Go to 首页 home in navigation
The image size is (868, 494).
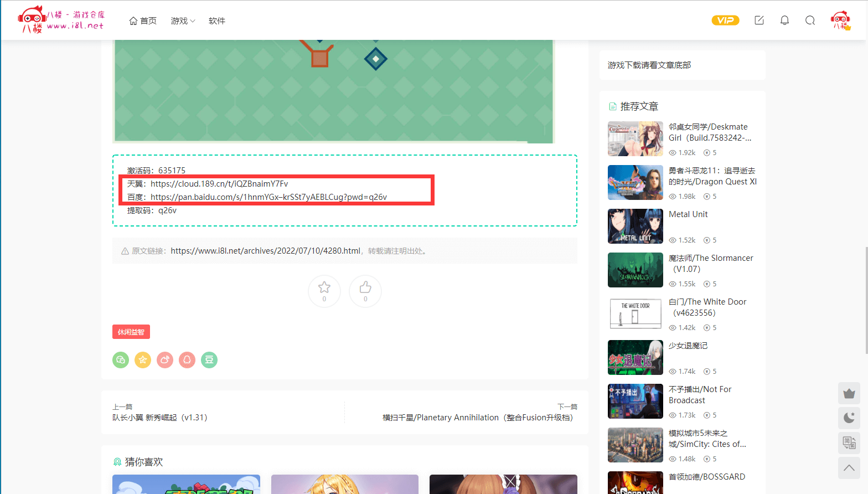143,21
